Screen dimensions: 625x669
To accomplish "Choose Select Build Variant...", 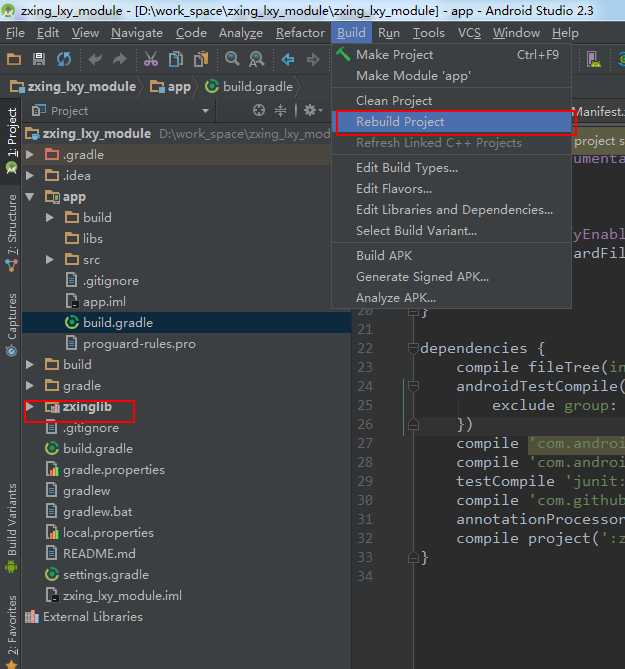I will 451,231.
